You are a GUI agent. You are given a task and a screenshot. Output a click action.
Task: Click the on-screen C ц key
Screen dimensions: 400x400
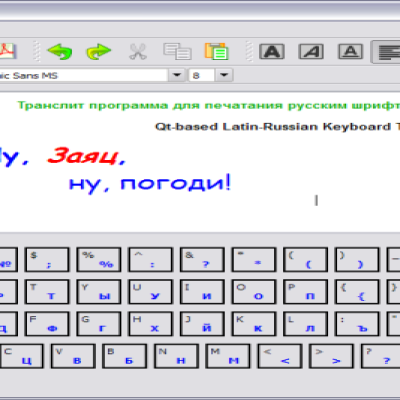point(21,356)
